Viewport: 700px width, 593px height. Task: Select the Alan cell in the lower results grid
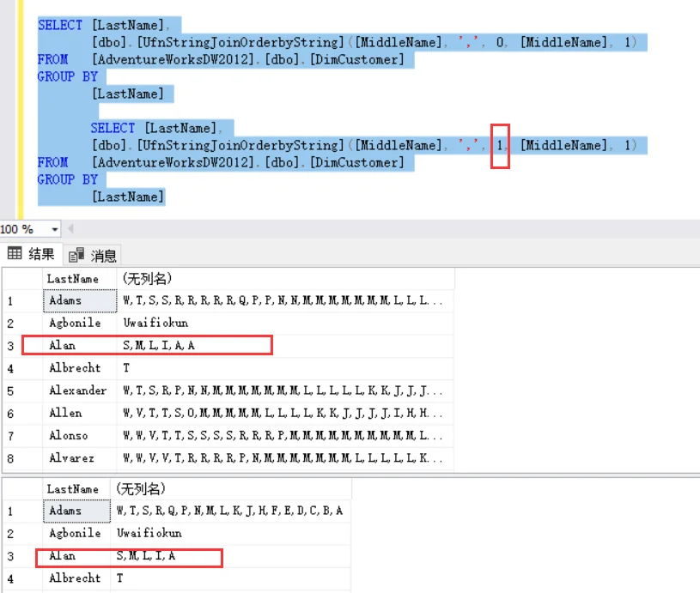[76, 556]
